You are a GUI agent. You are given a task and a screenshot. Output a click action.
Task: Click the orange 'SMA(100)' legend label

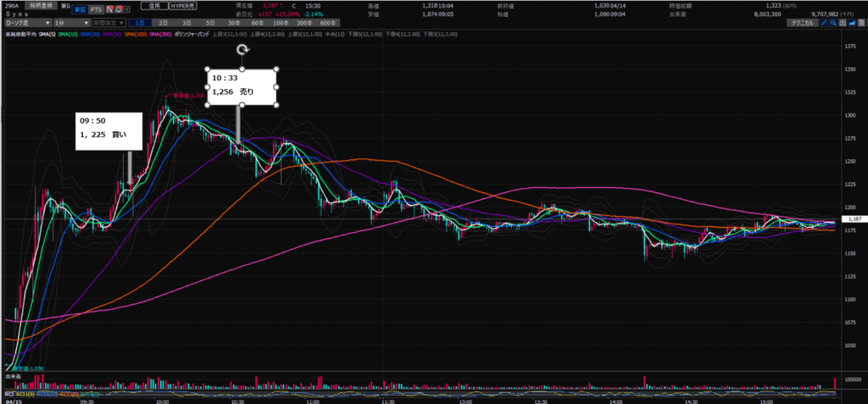click(x=135, y=35)
